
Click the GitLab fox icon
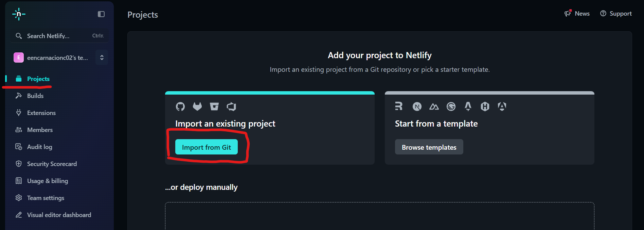197,107
